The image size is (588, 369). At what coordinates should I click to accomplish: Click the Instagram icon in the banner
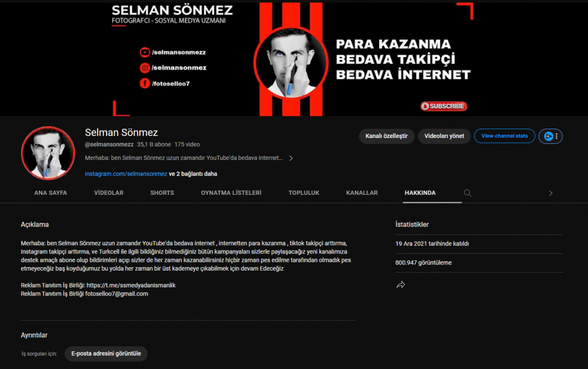tap(145, 68)
